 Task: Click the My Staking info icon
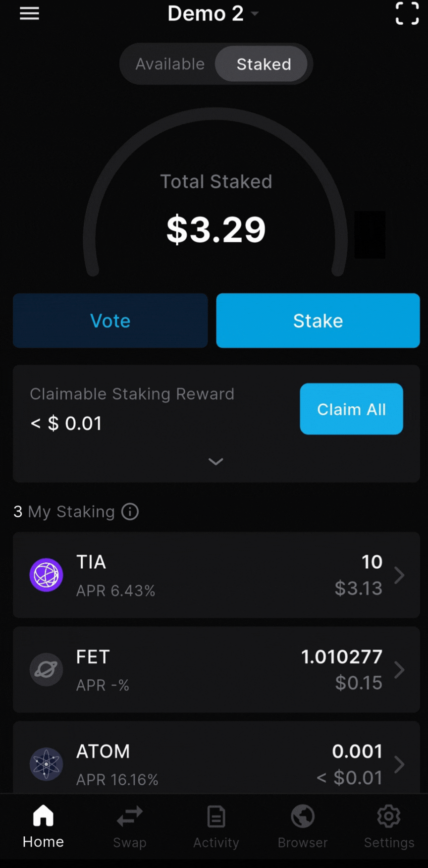[130, 512]
